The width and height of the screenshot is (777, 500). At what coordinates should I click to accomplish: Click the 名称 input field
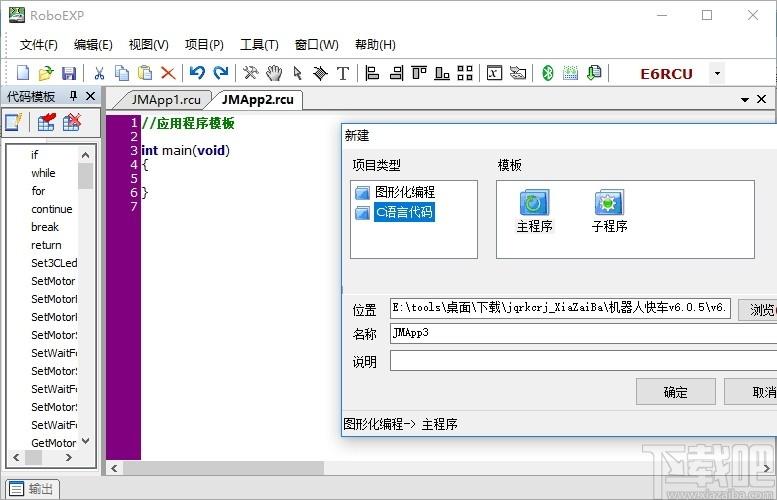(583, 333)
